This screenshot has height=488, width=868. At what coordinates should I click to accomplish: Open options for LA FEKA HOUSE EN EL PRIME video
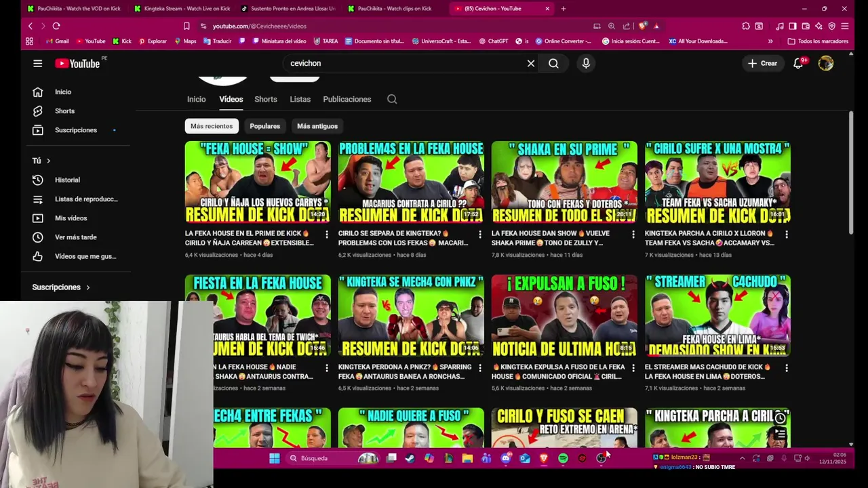(x=327, y=234)
